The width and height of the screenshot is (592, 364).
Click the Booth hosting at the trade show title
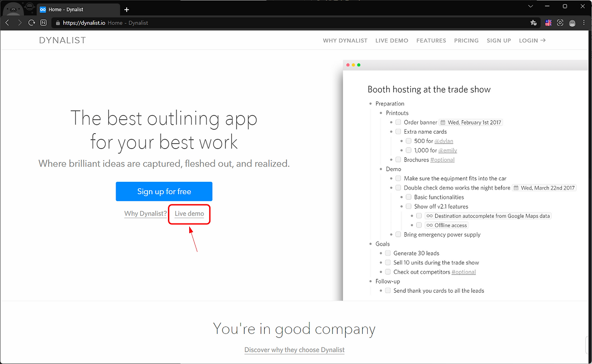point(429,89)
